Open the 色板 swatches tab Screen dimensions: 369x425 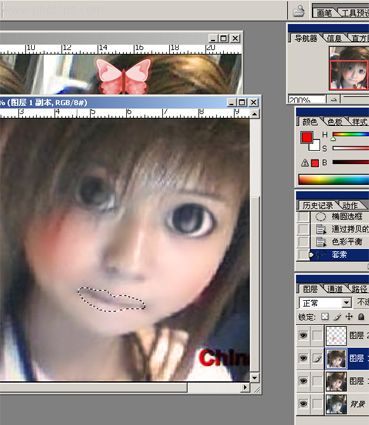335,122
